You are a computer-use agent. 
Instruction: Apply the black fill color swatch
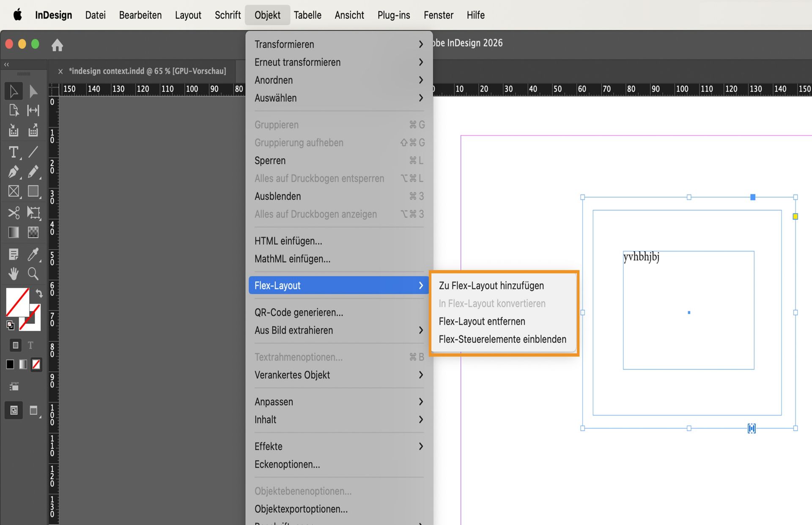(x=10, y=364)
